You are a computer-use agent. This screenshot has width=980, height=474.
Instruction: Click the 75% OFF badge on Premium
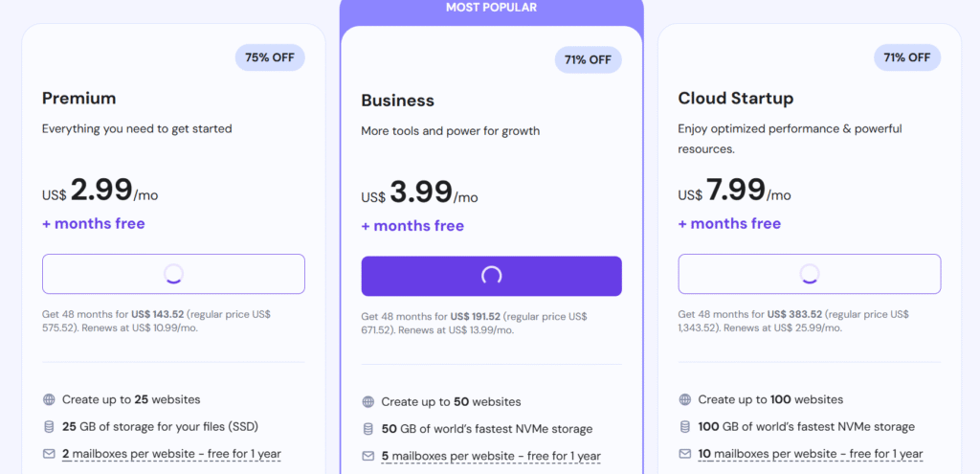[x=270, y=57]
